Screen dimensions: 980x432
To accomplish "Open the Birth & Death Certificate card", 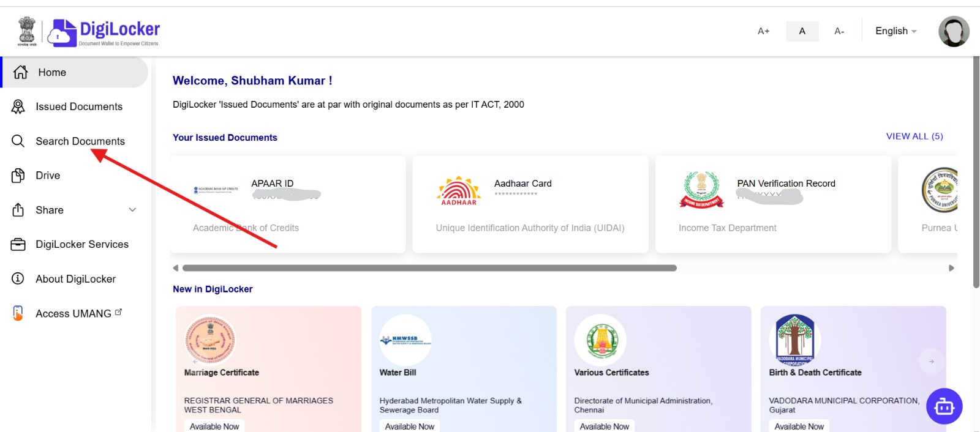I will click(x=853, y=369).
